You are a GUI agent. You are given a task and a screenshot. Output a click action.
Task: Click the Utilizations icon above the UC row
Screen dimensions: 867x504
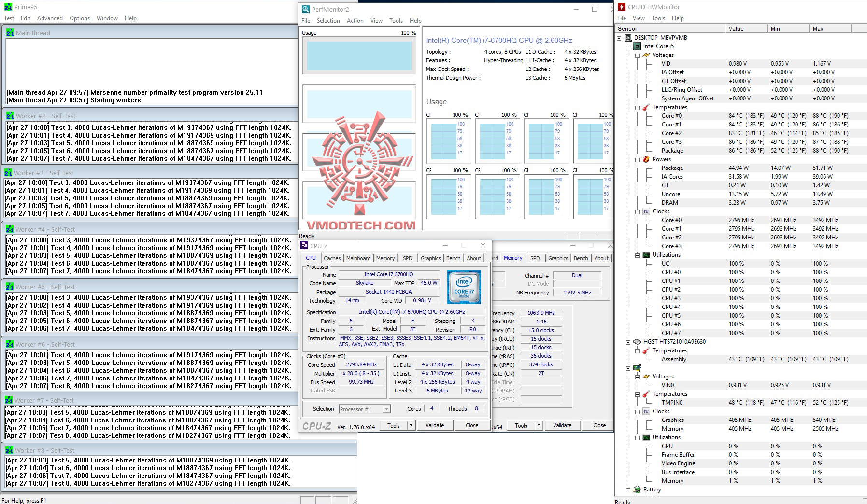tap(646, 255)
